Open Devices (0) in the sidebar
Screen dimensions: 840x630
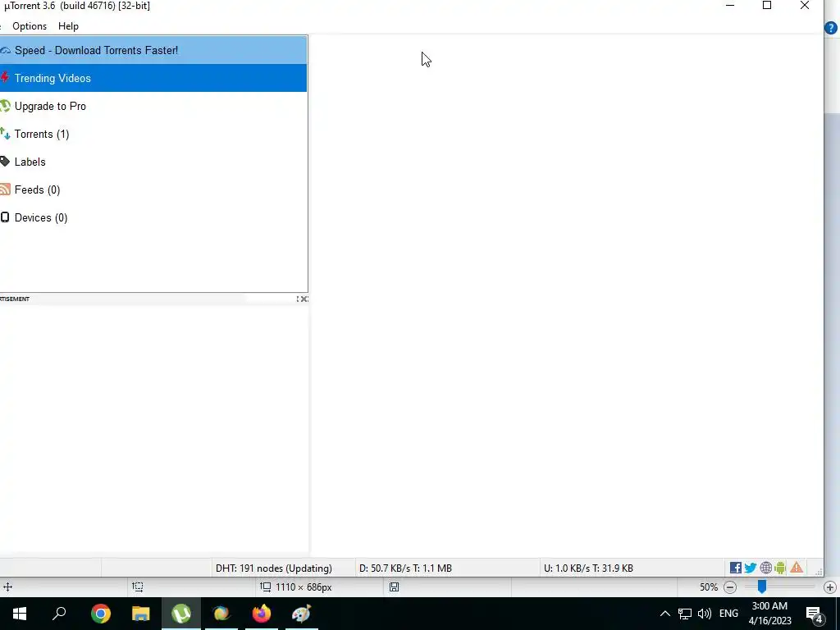153,217
